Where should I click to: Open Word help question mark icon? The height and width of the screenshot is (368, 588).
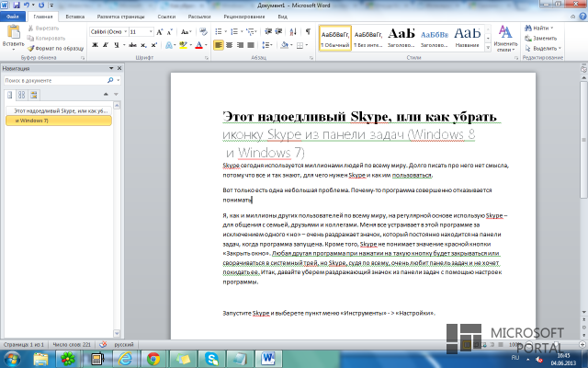coord(582,17)
